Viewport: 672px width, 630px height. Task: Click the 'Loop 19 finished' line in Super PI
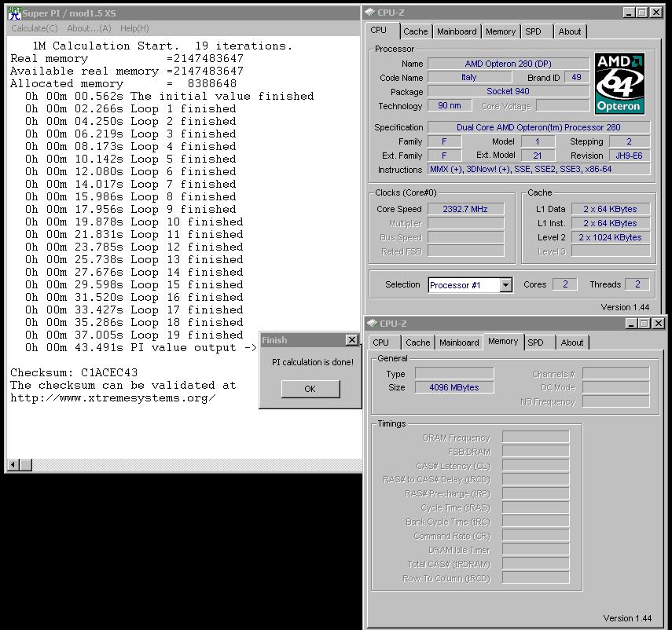134,335
